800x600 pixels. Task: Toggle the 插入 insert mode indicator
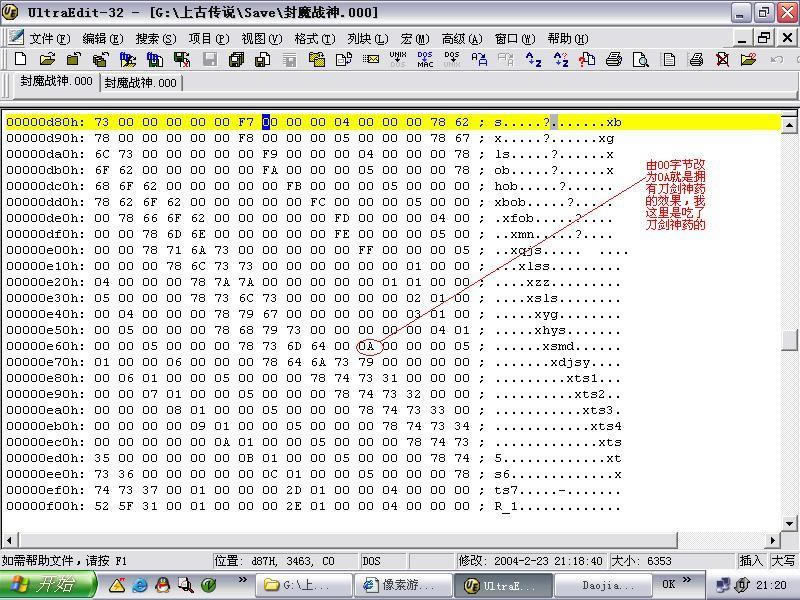[751, 561]
